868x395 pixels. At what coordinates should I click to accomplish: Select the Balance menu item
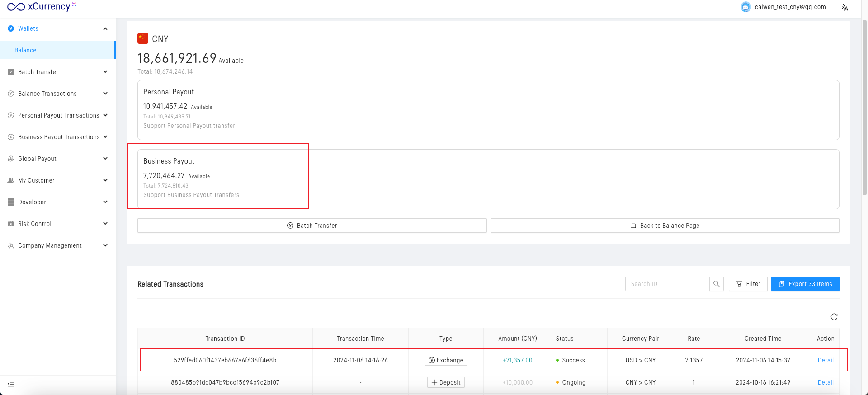[x=25, y=50]
